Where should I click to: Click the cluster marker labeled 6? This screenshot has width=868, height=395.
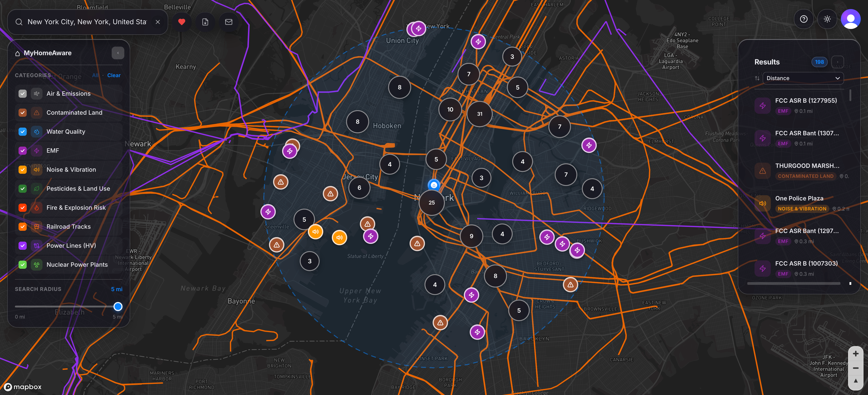tap(359, 188)
